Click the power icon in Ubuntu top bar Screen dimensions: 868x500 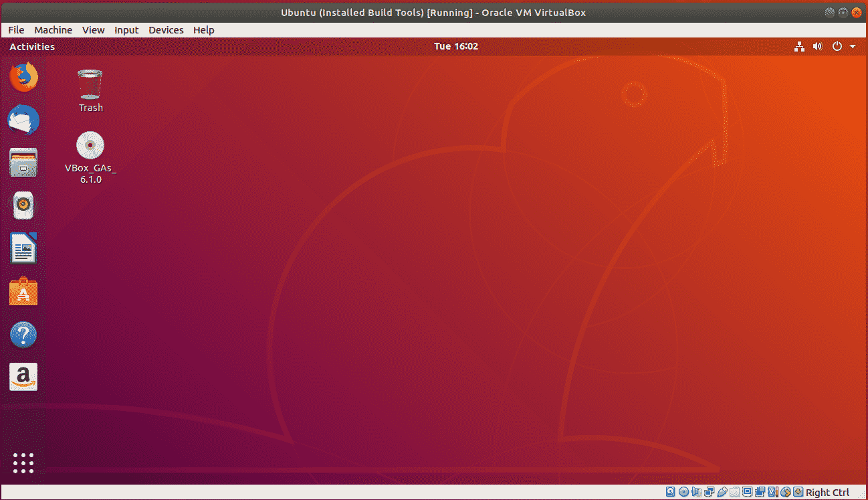(x=837, y=46)
